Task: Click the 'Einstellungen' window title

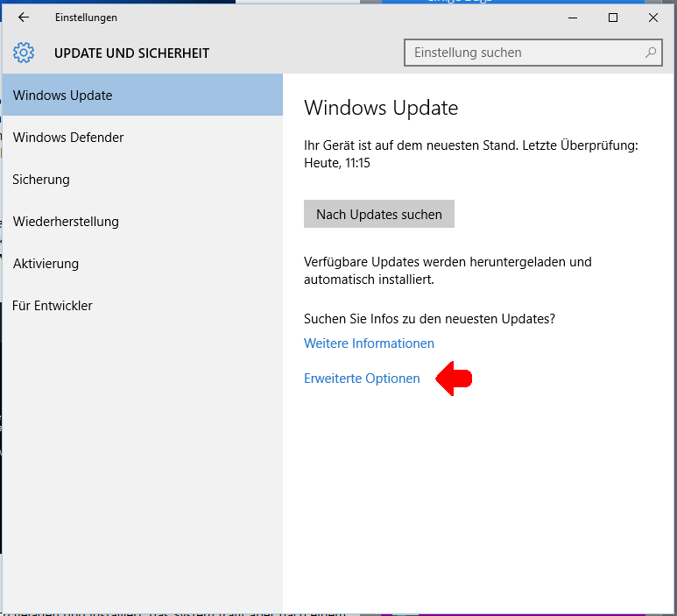Action: (x=86, y=18)
